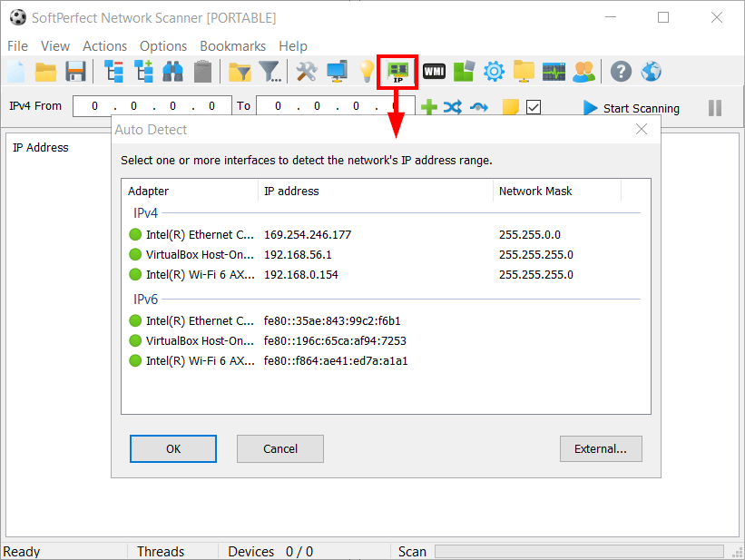This screenshot has width=745, height=560.
Task: Open help via the question mark icon
Action: click(621, 72)
